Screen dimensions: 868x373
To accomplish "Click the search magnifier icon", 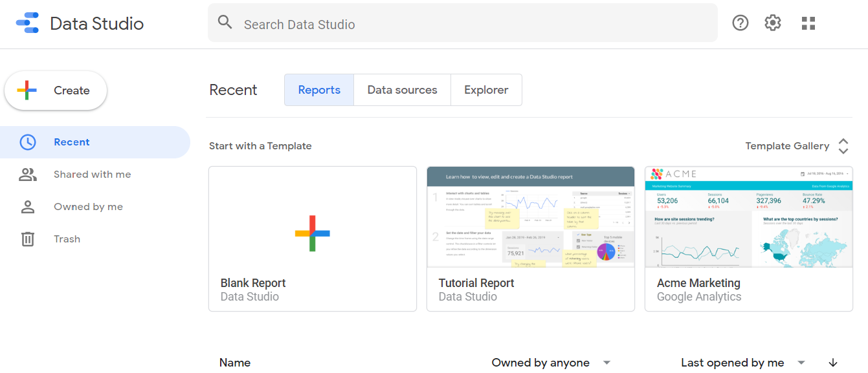I will point(225,23).
